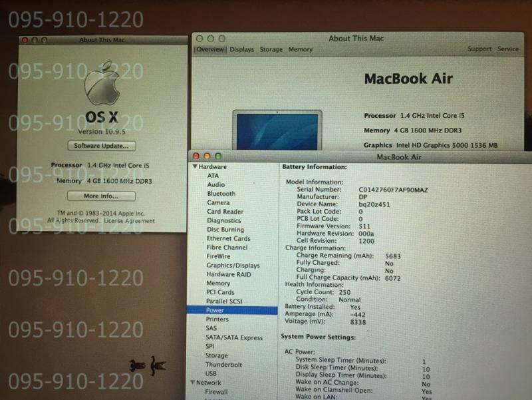Click the battery serial number C0142760F7AF90MAZ

[393, 190]
